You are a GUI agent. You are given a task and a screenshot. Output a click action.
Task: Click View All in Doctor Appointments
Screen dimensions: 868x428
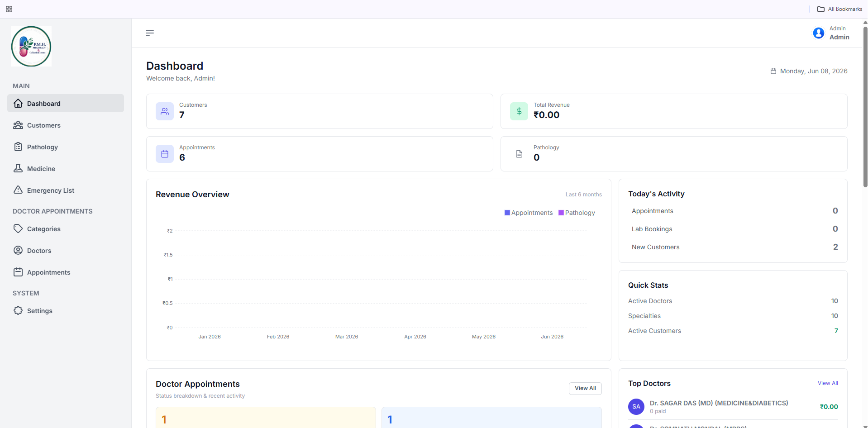(585, 388)
